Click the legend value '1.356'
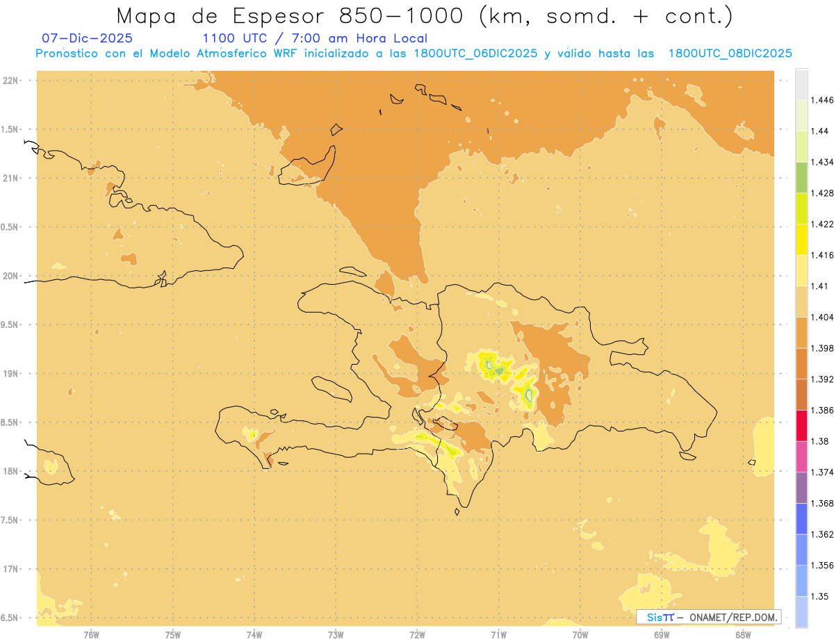The width and height of the screenshot is (834, 644). point(822,565)
